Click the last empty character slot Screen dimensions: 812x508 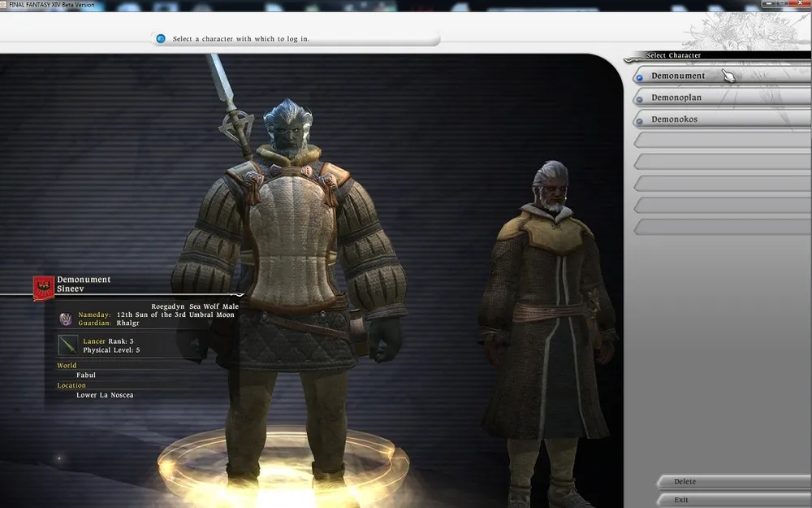tap(721, 227)
